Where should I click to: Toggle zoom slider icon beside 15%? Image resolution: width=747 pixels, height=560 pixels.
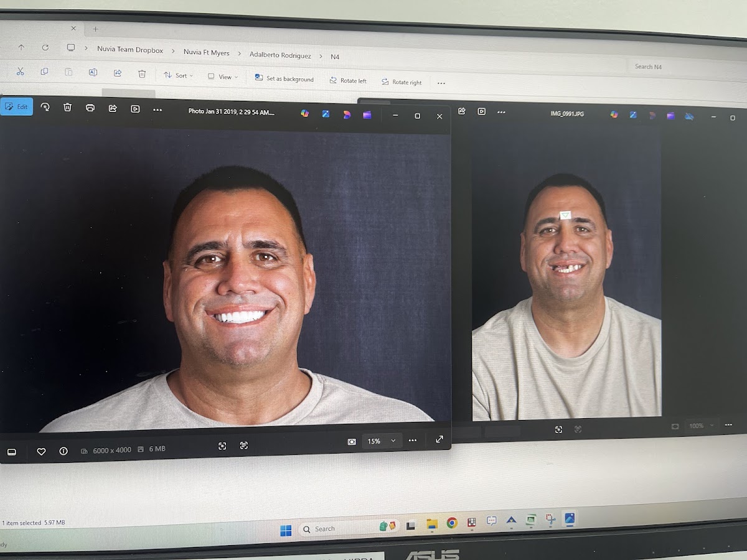click(x=352, y=441)
